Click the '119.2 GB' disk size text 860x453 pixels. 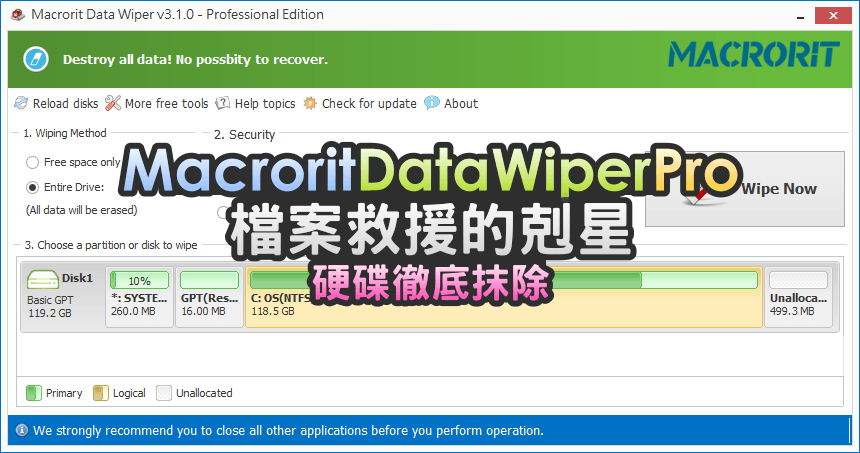click(50, 313)
